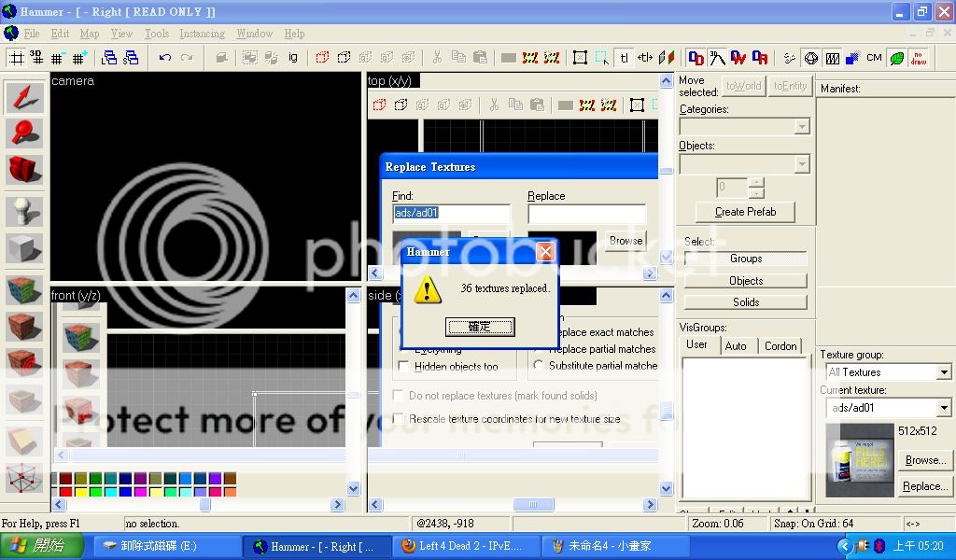Viewport: 956px width, 560px height.
Task: Expand the Current texture dropdown
Action: [x=943, y=408]
